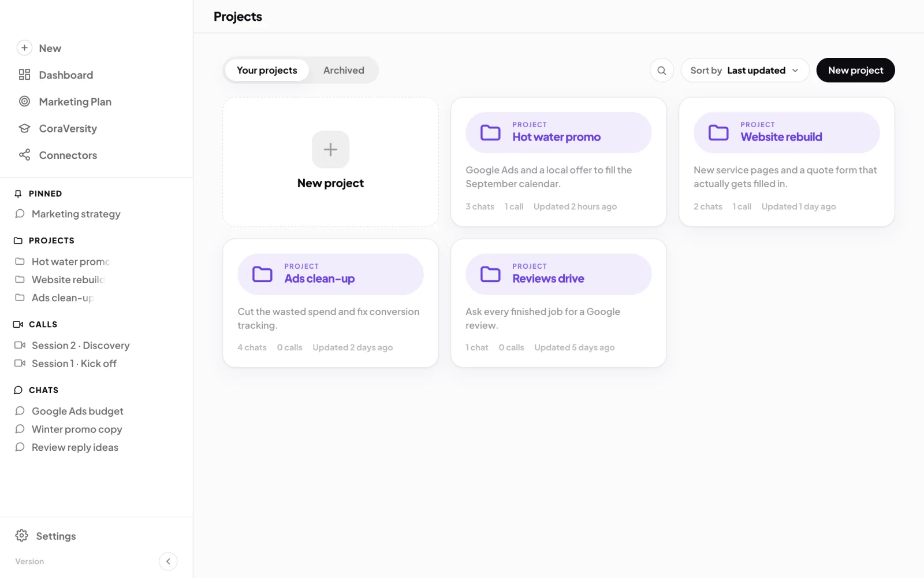Click the Version label at sidebar bottom
Image resolution: width=924 pixels, height=578 pixels.
point(29,561)
